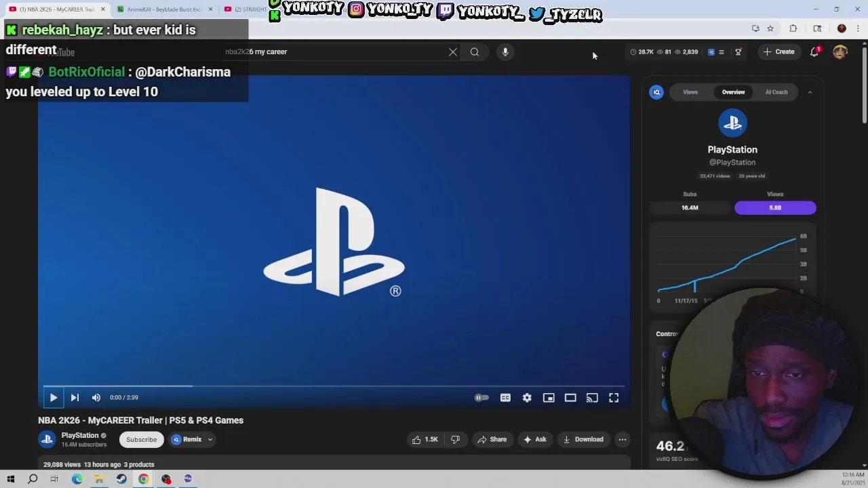Play the NBA 2K26 trailer video
The width and height of the screenshot is (868, 488).
53,398
